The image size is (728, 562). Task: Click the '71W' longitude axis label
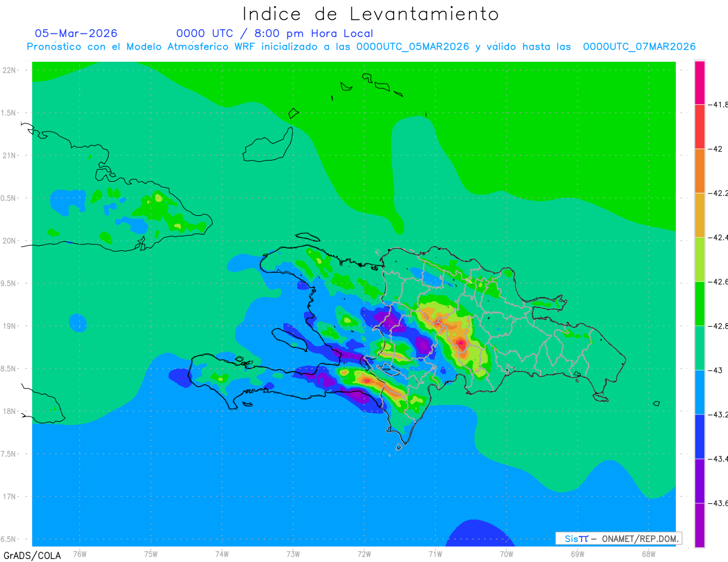point(435,554)
